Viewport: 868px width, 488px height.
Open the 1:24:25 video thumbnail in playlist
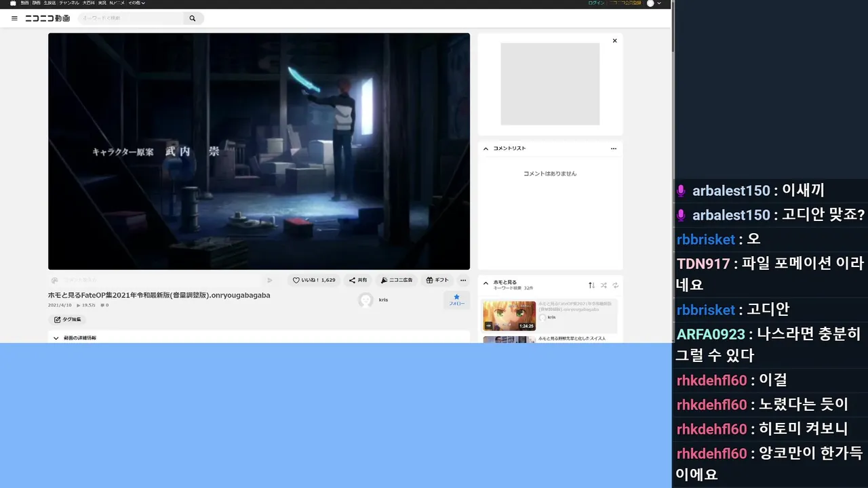(x=509, y=316)
